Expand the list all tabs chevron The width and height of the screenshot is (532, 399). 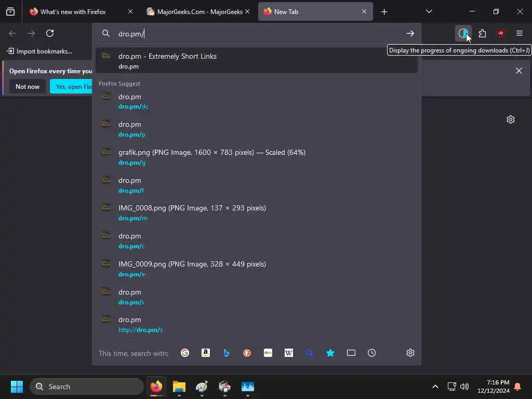[x=429, y=11]
